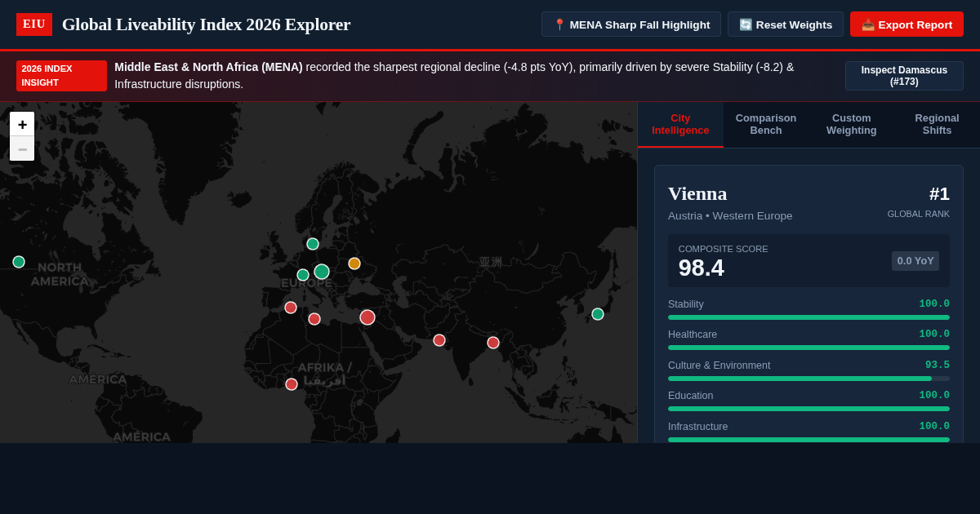
Task: Select the large red marker in the Middle East
Action: coord(367,317)
